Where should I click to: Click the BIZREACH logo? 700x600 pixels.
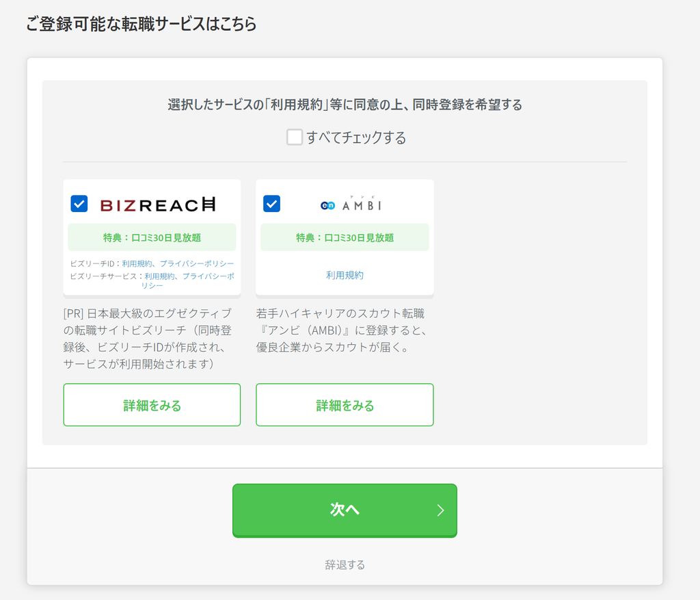pyautogui.click(x=158, y=205)
